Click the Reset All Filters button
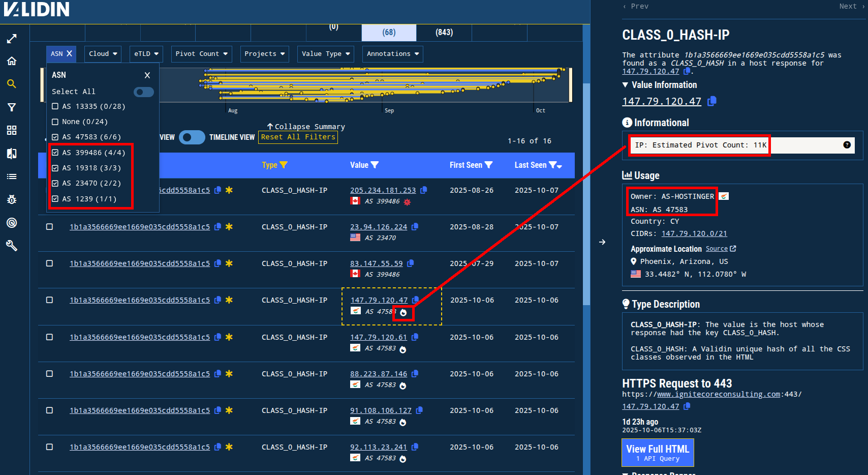Viewport: 868px width, 475px height. point(298,137)
